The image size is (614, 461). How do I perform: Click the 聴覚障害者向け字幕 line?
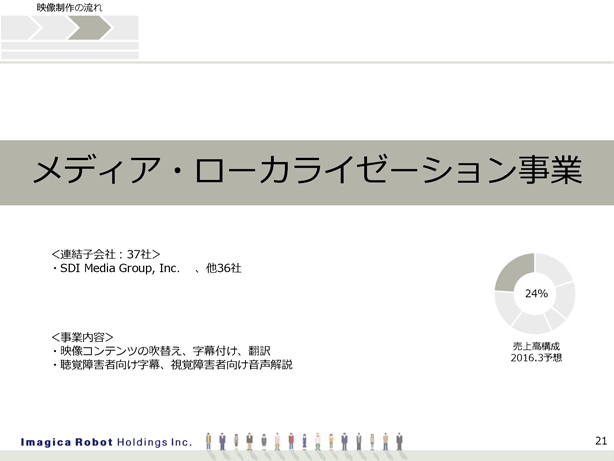point(172,365)
